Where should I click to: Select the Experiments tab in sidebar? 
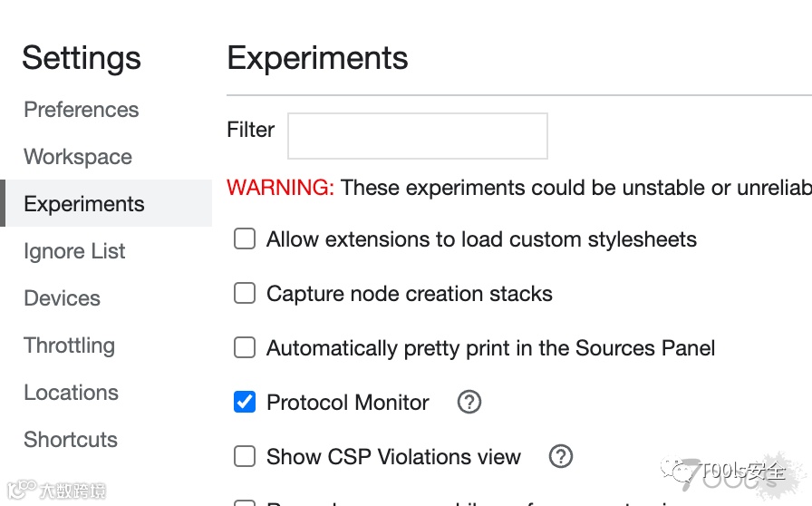coord(84,204)
